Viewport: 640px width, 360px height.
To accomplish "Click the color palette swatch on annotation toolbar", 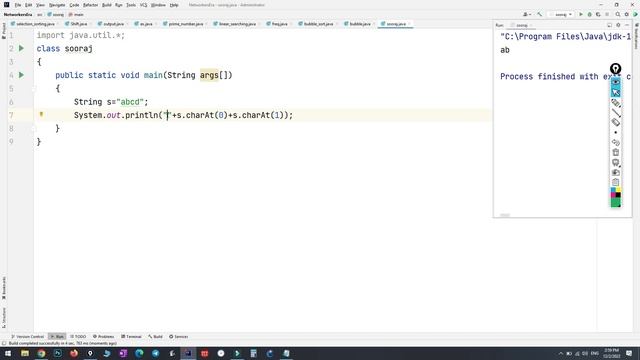I will (616, 193).
